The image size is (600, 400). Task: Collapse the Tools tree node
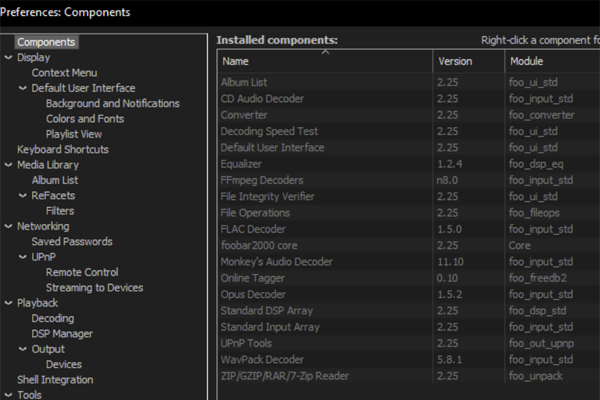pos(8,395)
